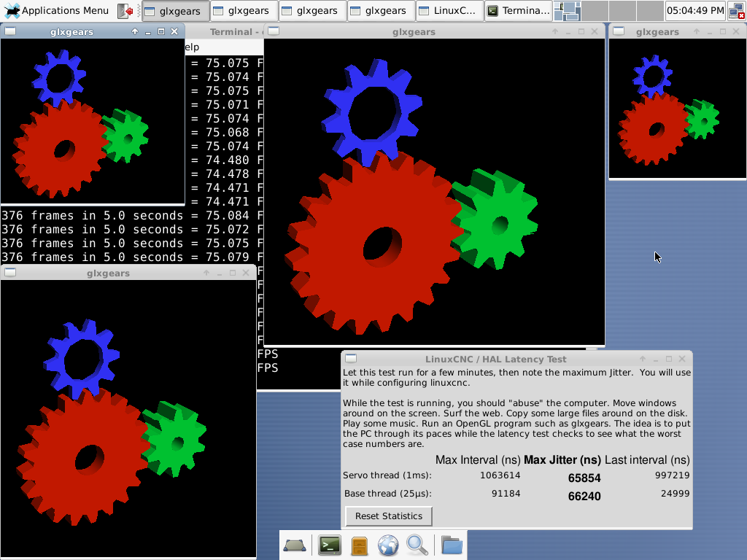Minimize the LinuxCNC / HAL Latency Test window
The width and height of the screenshot is (747, 560).
pos(656,359)
